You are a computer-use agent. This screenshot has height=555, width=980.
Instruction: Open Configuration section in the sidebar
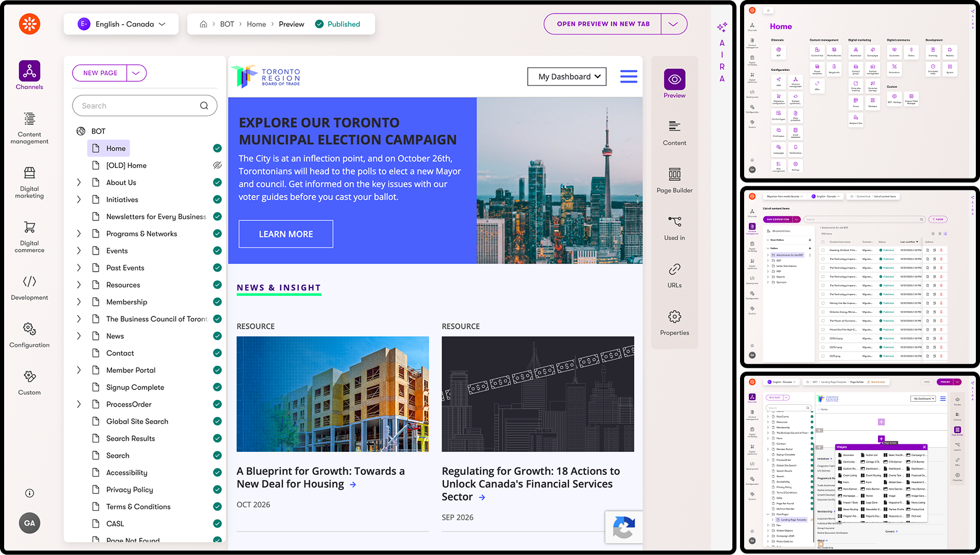pyautogui.click(x=29, y=335)
